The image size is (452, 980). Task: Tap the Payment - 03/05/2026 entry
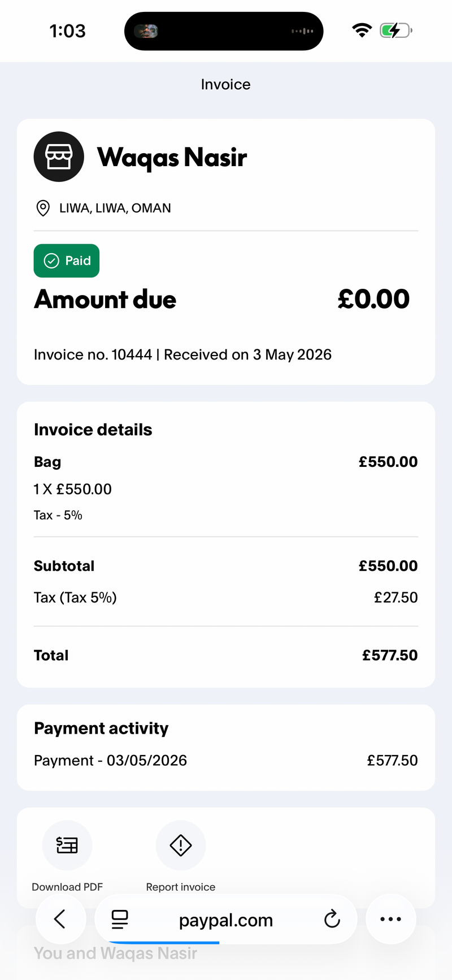click(x=226, y=760)
